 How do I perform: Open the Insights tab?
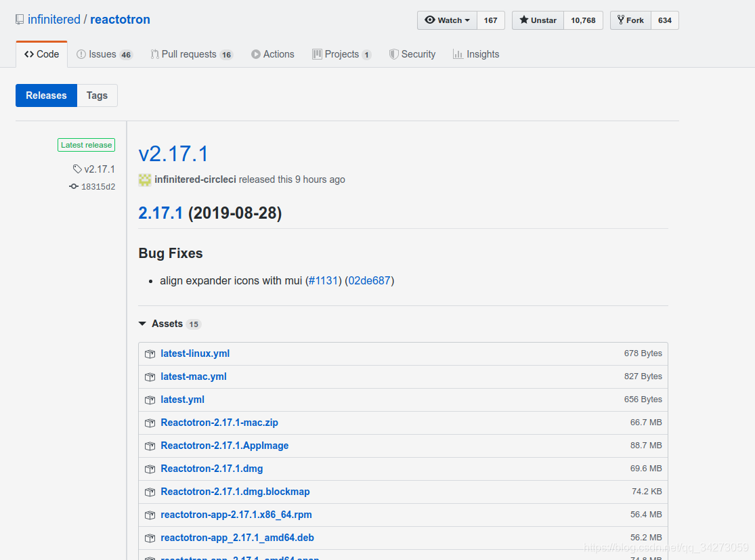click(476, 54)
